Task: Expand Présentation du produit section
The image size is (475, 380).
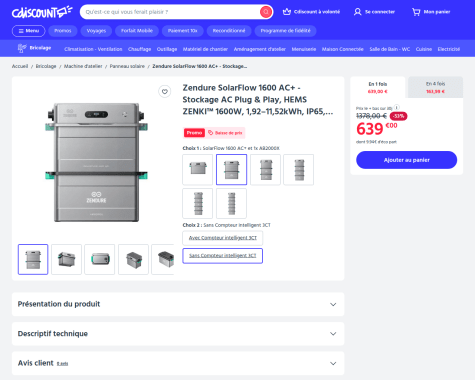Action: point(178,304)
